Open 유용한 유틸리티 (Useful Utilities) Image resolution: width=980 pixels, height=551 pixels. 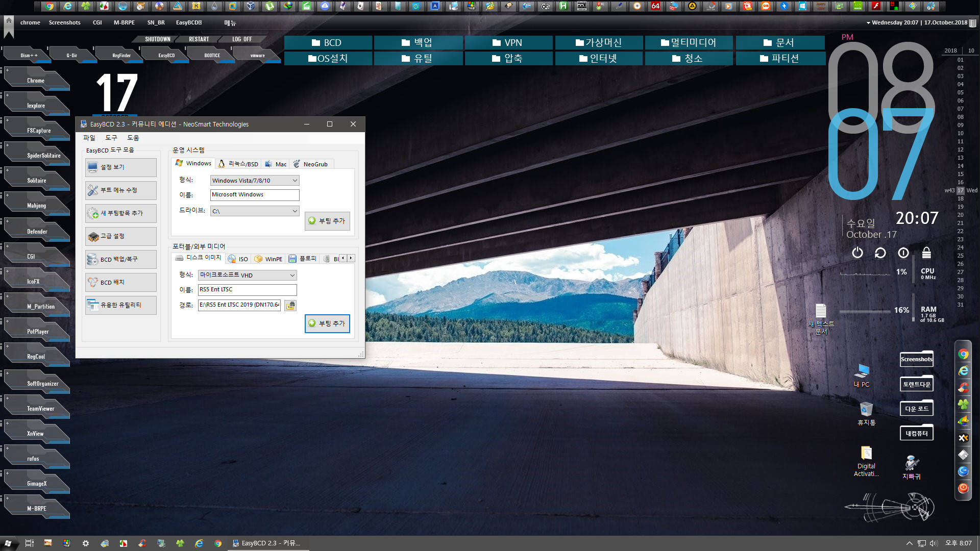120,305
